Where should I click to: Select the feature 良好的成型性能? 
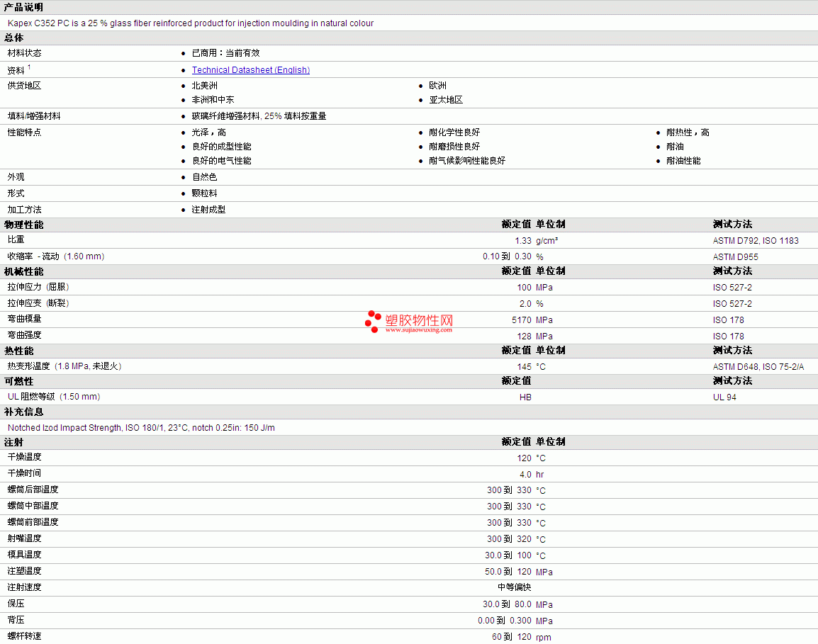pos(221,147)
